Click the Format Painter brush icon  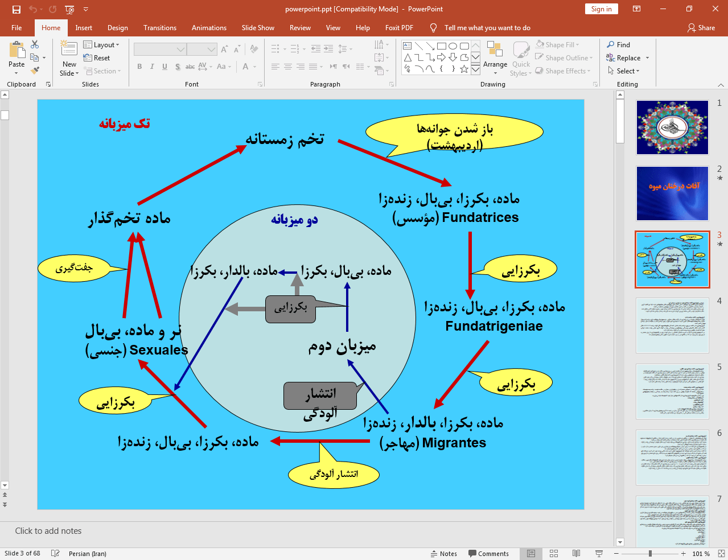click(35, 71)
